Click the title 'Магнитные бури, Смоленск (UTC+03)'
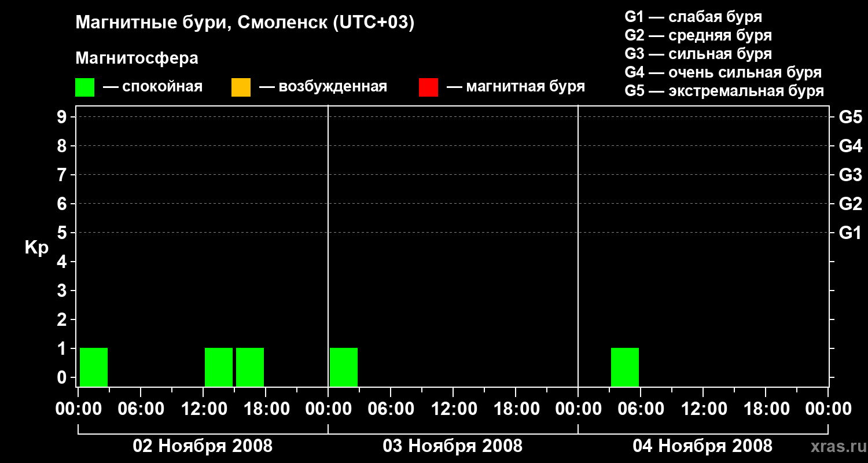 click(245, 23)
